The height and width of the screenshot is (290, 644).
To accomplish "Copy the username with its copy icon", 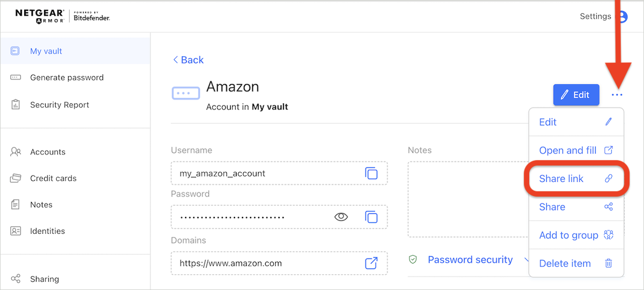I will [371, 173].
